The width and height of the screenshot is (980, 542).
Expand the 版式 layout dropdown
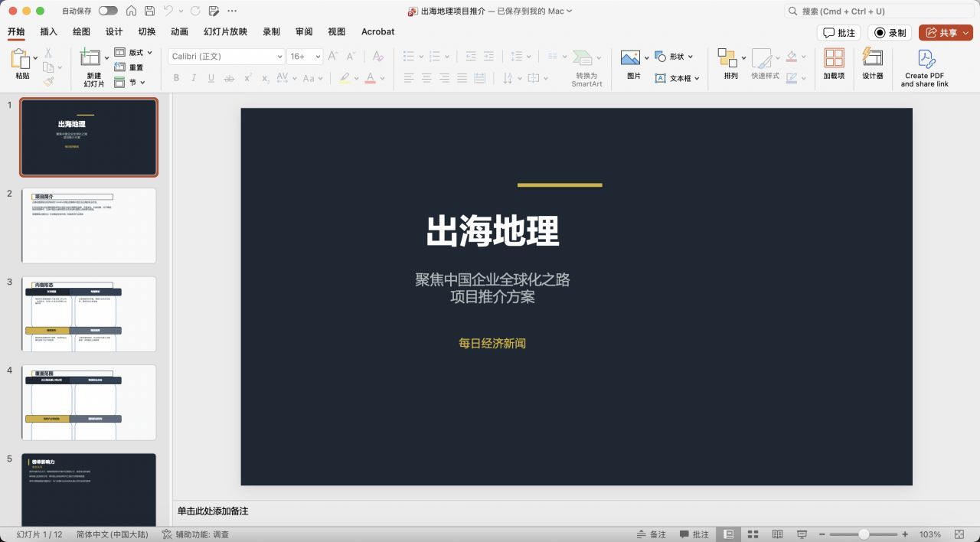click(149, 53)
